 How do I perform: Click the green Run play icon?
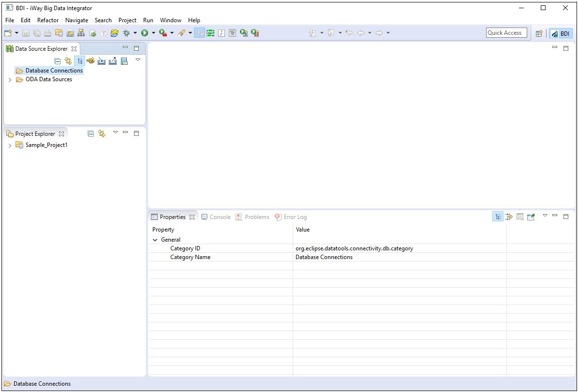point(145,33)
